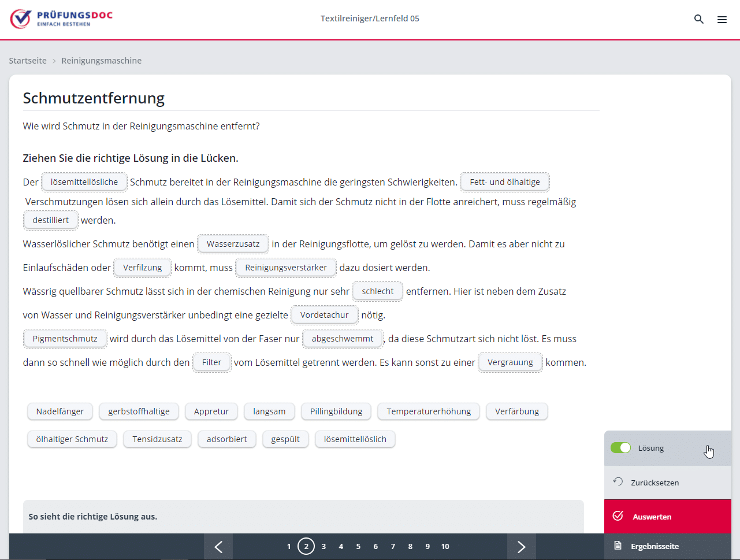Toggle the Lösung switch off
This screenshot has width=740, height=560.
click(620, 448)
